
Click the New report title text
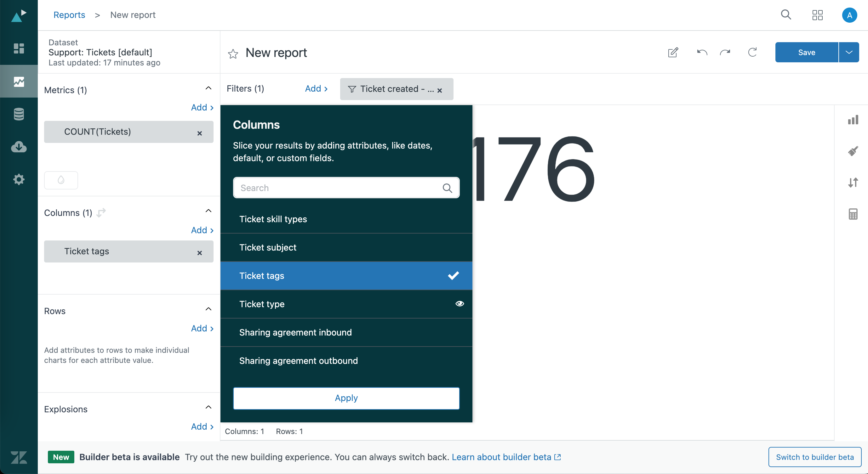(x=276, y=53)
